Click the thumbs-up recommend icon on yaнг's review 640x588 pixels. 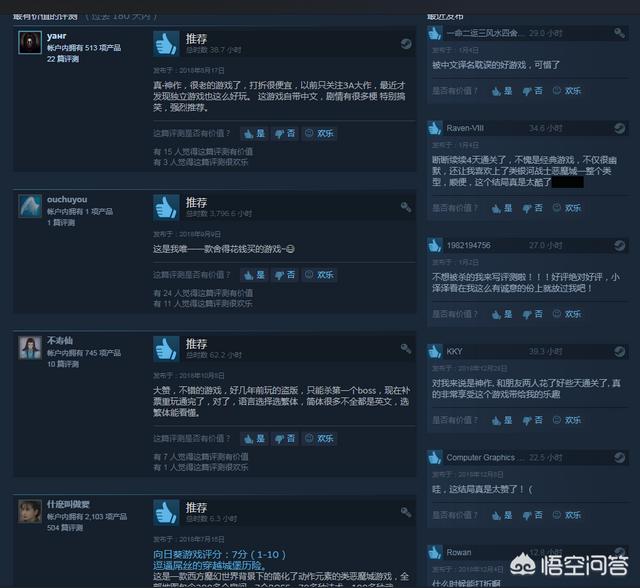(166, 44)
